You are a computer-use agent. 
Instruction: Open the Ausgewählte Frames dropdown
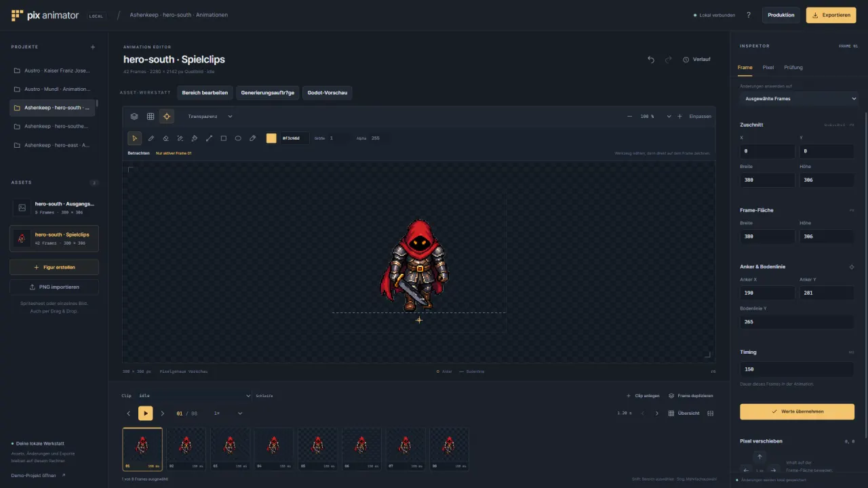tap(799, 99)
